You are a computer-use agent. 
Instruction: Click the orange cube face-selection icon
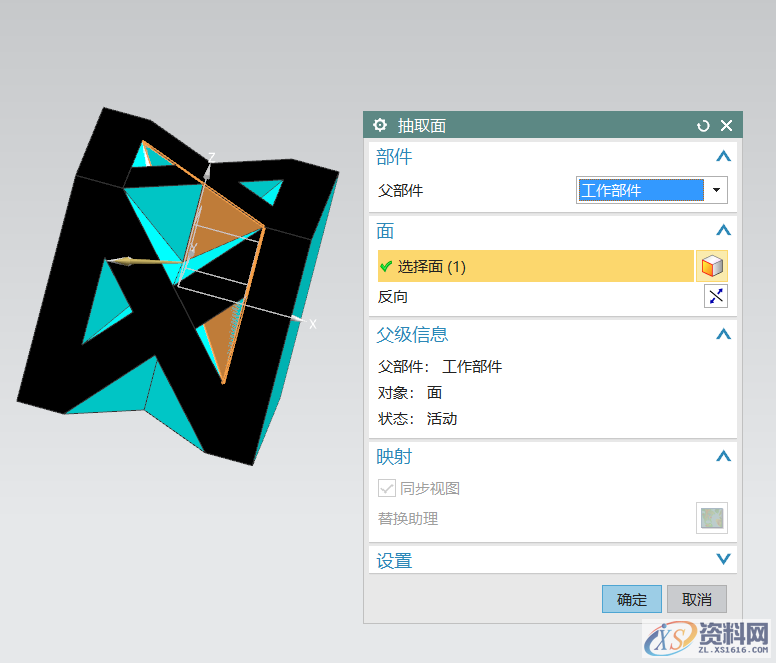712,266
